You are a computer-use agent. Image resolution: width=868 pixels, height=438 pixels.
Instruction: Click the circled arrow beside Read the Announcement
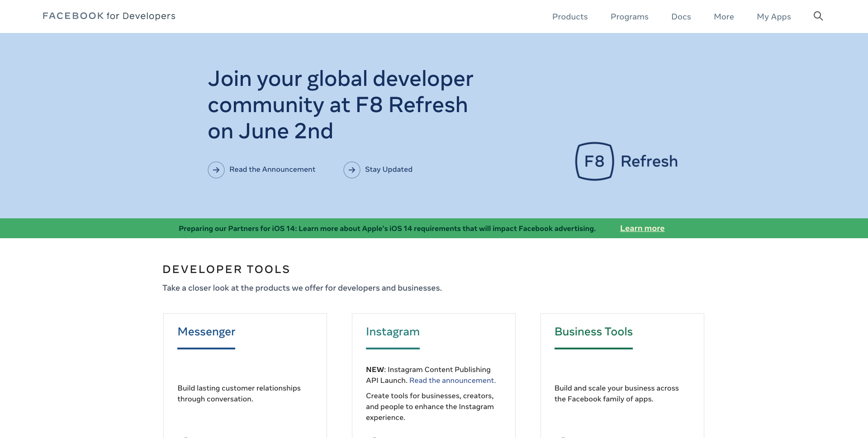click(x=216, y=170)
